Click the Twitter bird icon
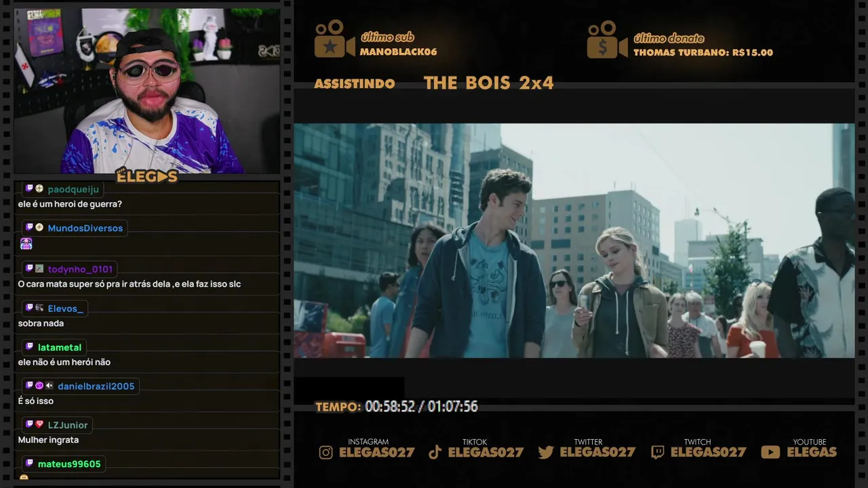This screenshot has height=488, width=868. pos(546,452)
